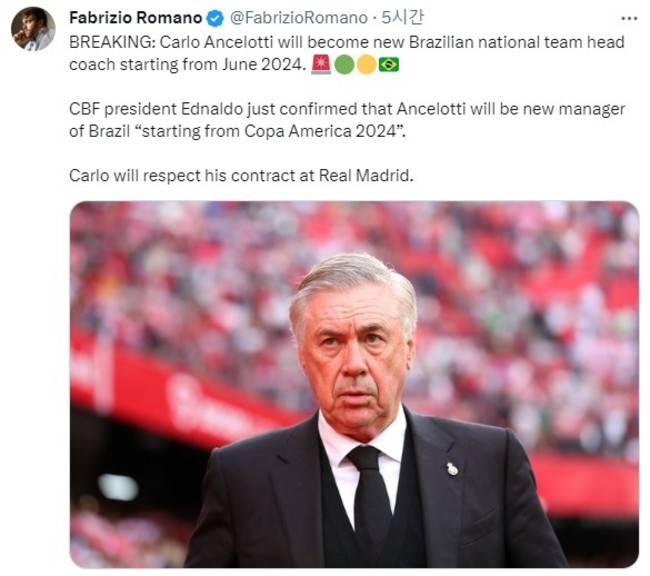Open the Fabrizio Romano display name link

tap(135, 18)
